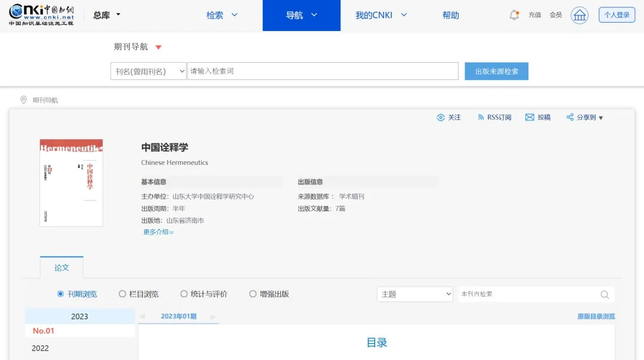644x360 pixels.
Task: Click the magnifier icon for in-journal search
Action: coord(605,294)
